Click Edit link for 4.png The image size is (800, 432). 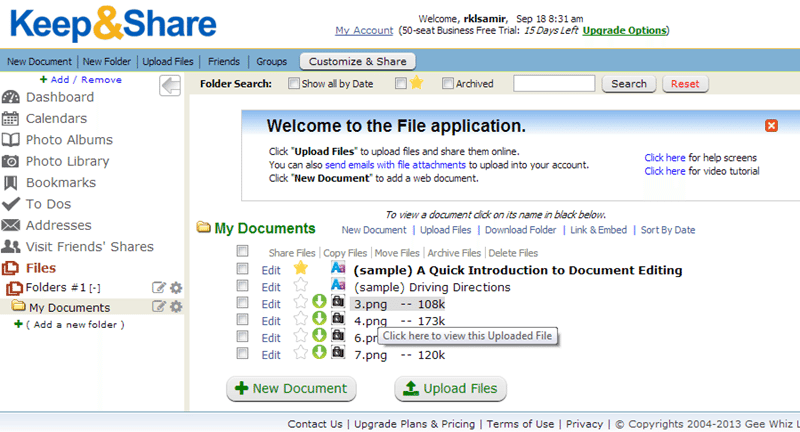(271, 321)
